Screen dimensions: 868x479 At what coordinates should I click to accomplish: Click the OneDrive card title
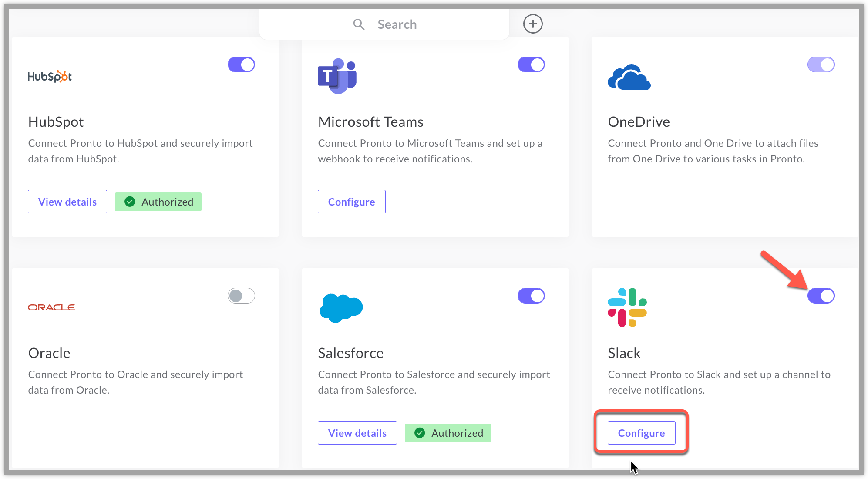(x=639, y=122)
